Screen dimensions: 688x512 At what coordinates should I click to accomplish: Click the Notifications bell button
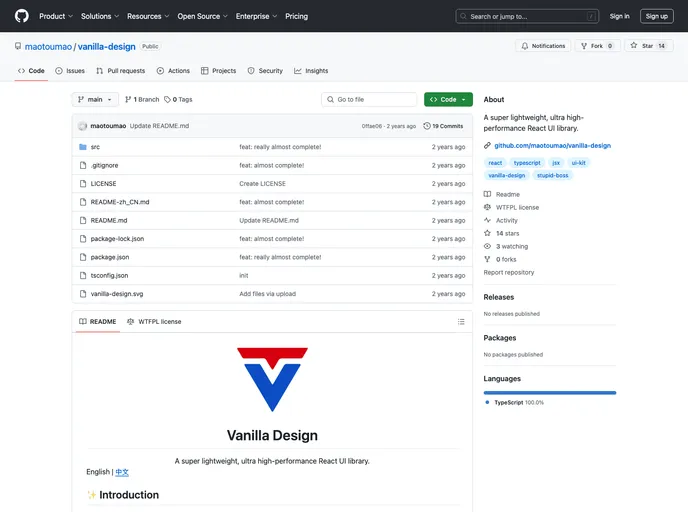click(x=543, y=46)
